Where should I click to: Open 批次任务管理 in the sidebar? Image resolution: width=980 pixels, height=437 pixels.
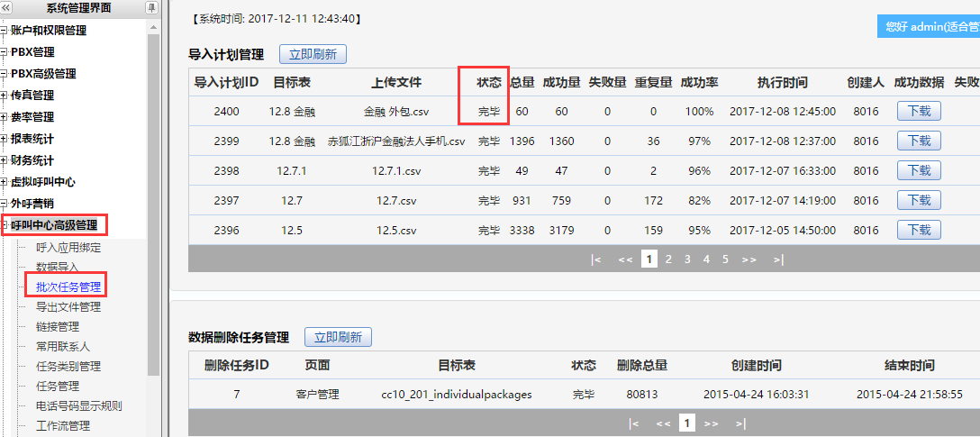click(68, 287)
